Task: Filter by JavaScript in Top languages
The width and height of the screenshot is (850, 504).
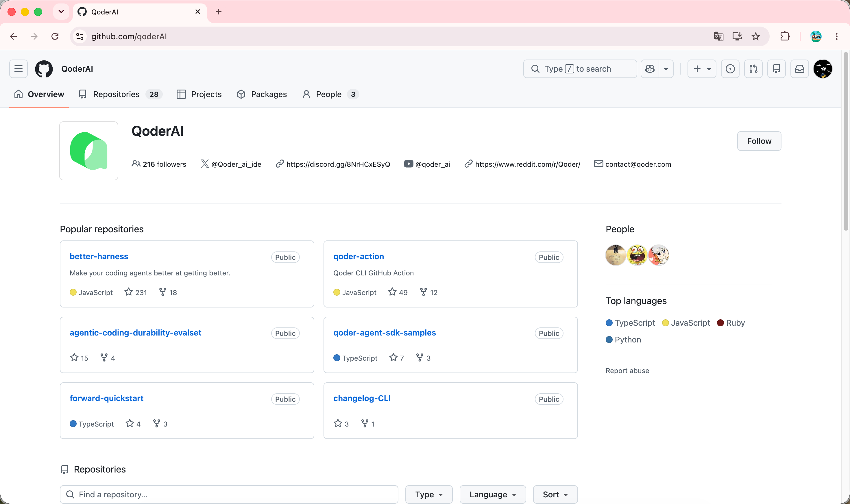Action: pos(686,323)
